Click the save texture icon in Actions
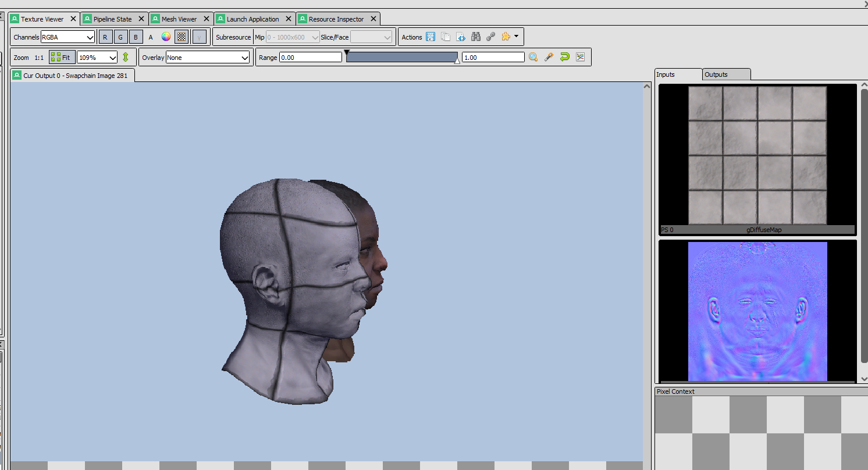This screenshot has height=470, width=868. [431, 37]
